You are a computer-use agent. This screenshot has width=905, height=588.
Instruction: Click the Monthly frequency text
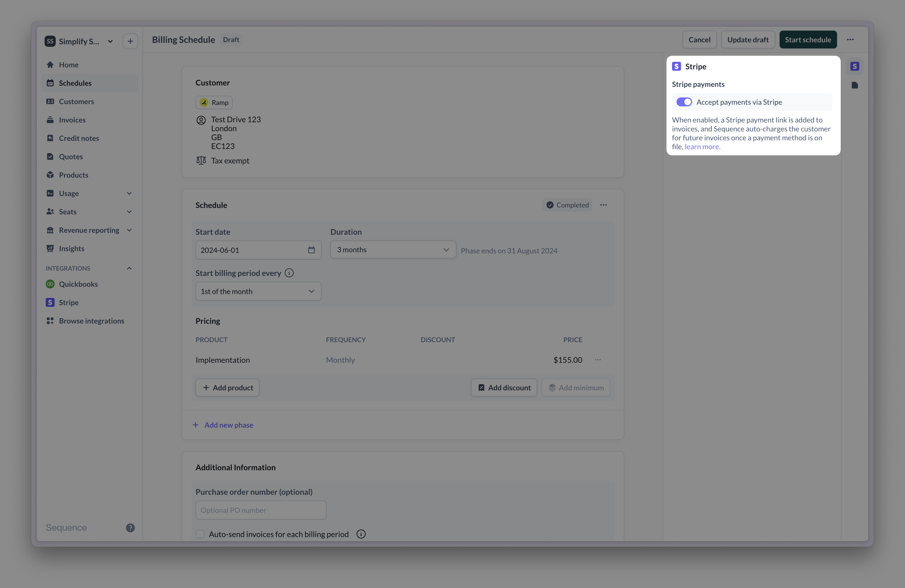tap(340, 360)
